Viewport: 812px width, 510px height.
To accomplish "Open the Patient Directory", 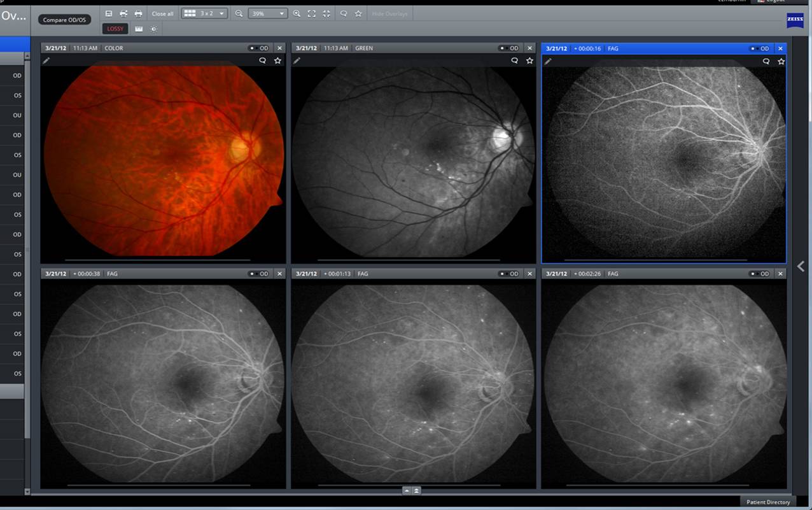I will 769,502.
